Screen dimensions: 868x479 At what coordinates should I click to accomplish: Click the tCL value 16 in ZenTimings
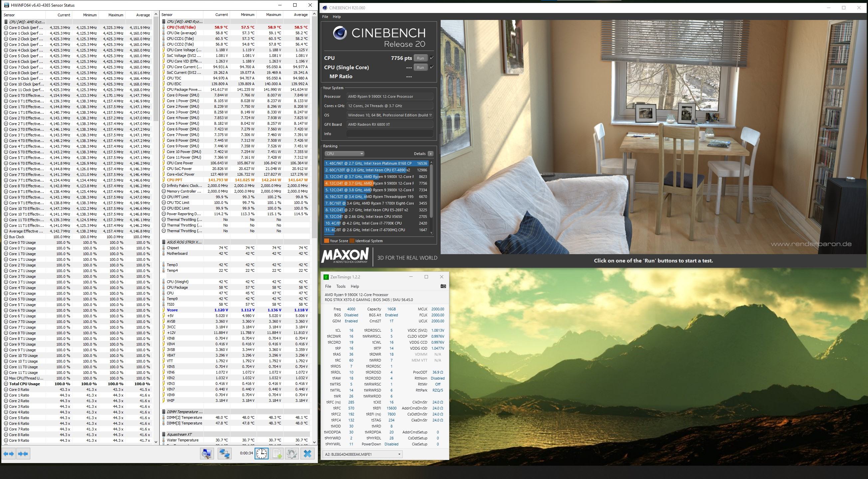tap(351, 330)
